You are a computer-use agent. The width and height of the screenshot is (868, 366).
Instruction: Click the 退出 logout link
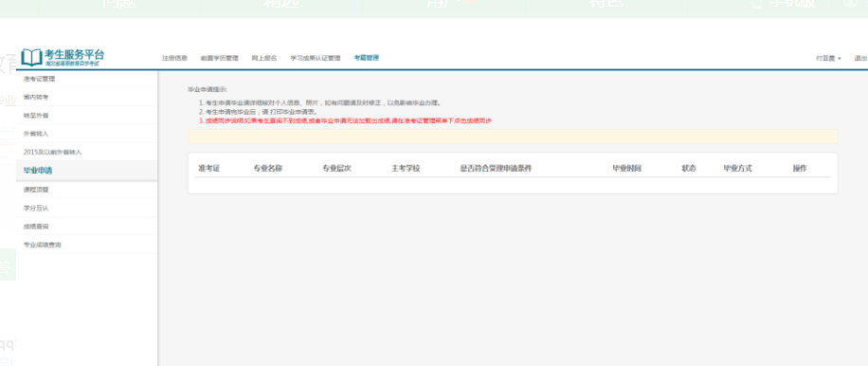pyautogui.click(x=860, y=58)
